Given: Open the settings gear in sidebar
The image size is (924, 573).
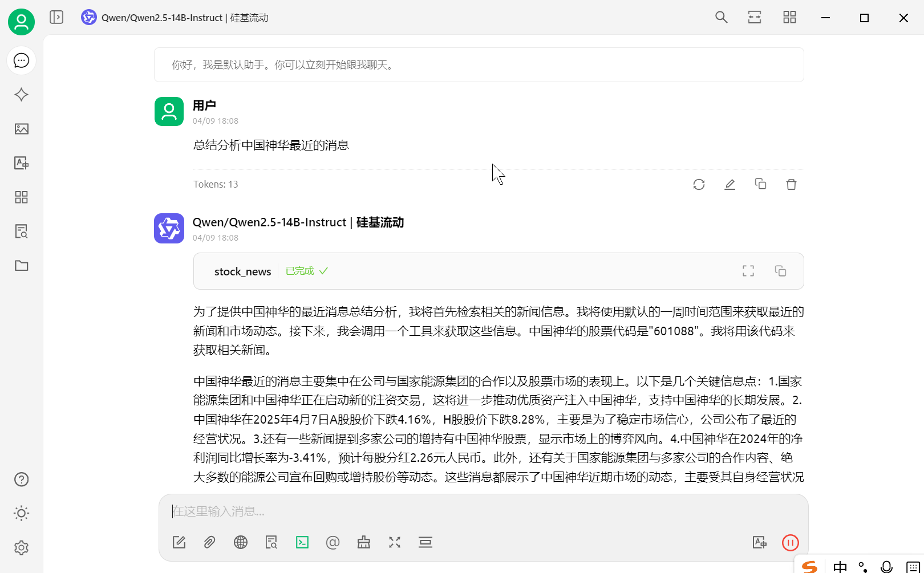Looking at the screenshot, I should [x=21, y=548].
